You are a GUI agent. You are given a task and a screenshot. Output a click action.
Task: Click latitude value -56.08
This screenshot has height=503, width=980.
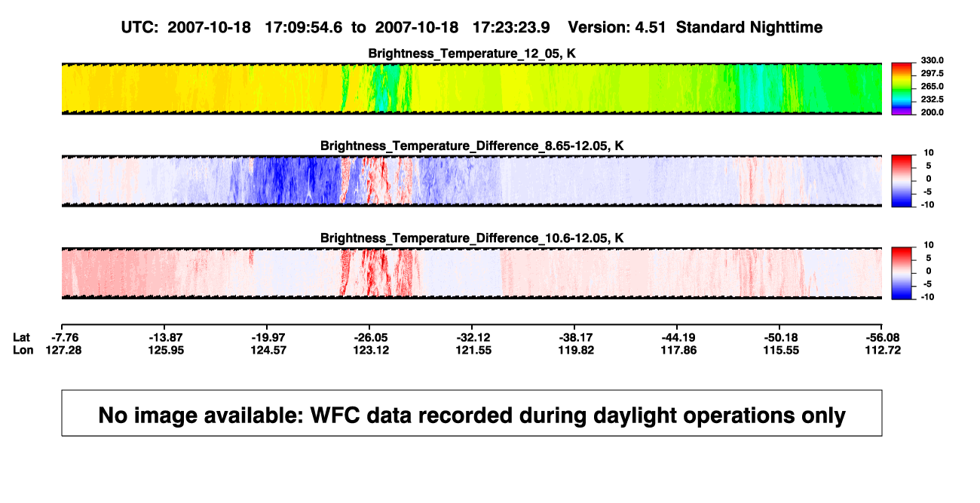coord(884,337)
